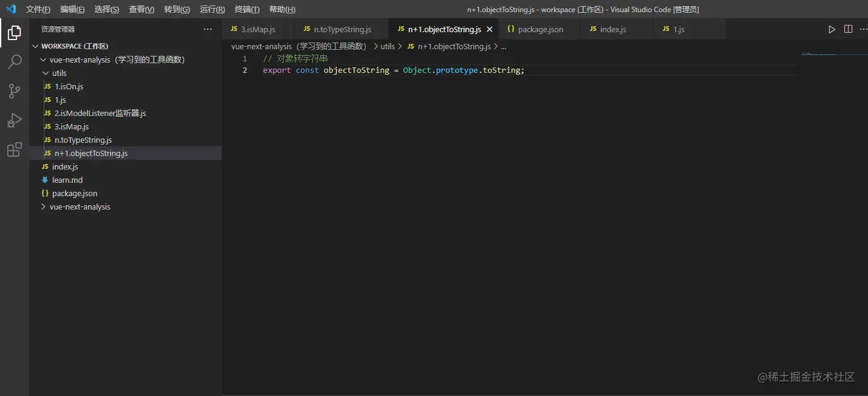The height and width of the screenshot is (396, 868).
Task: Open the Explorer view in activity bar
Action: click(15, 33)
